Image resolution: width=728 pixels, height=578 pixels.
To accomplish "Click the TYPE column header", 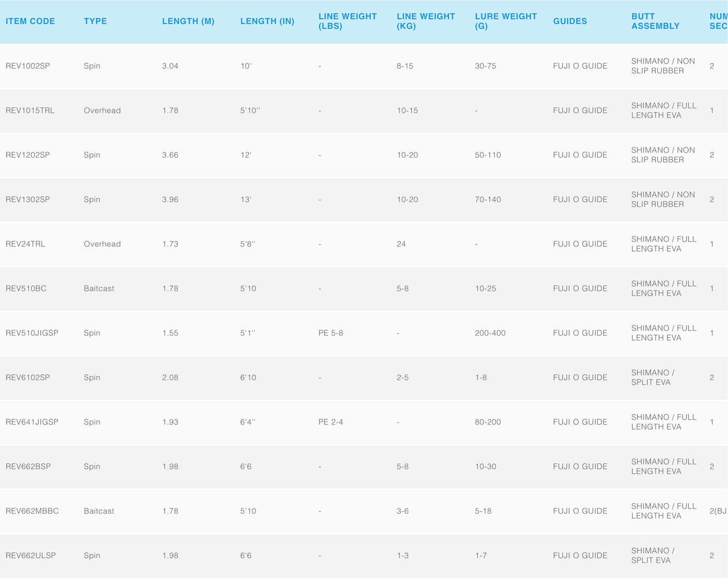I will pos(95,21).
